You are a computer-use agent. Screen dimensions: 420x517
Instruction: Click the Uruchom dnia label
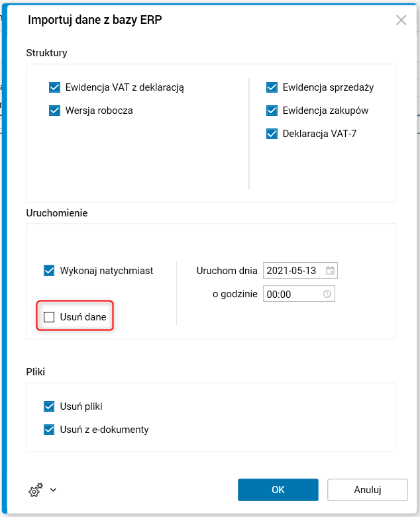tap(227, 271)
